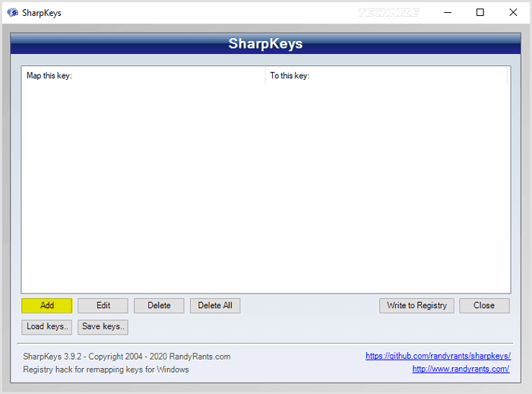Click Write to Registry
Image resolution: width=532 pixels, height=394 pixels.
pyautogui.click(x=416, y=305)
